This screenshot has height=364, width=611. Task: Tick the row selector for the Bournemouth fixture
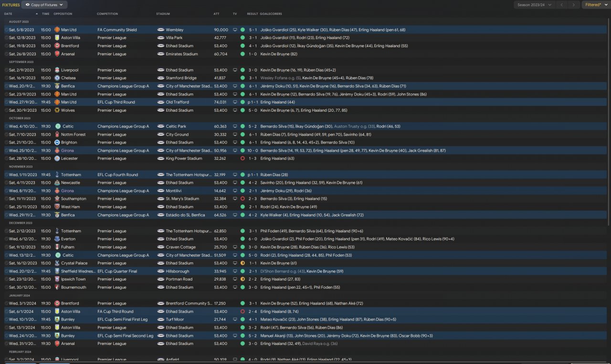(x=6, y=287)
